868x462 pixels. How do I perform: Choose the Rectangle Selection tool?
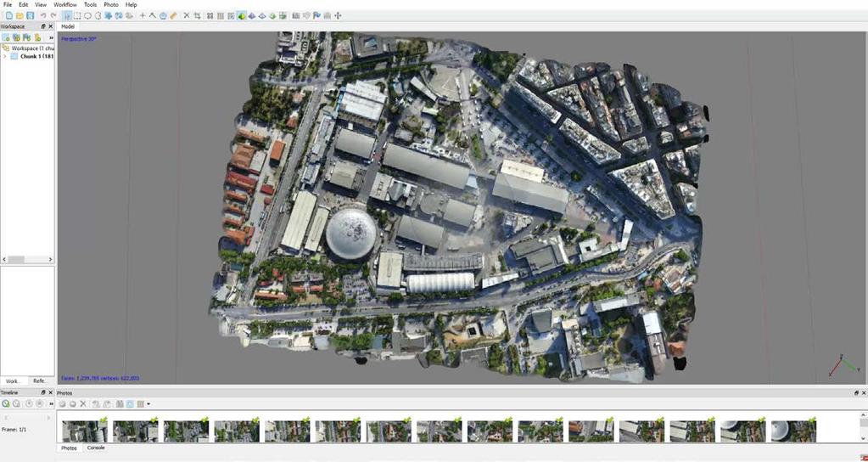[x=77, y=15]
